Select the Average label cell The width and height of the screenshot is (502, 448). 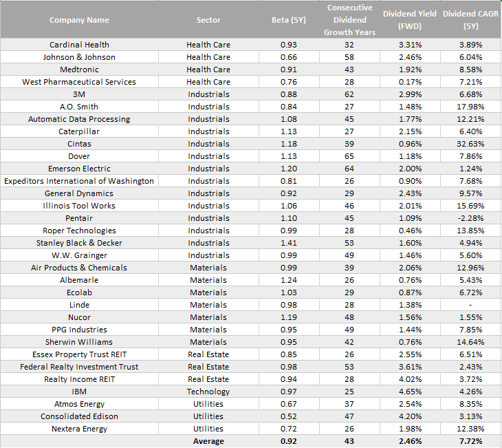208,441
